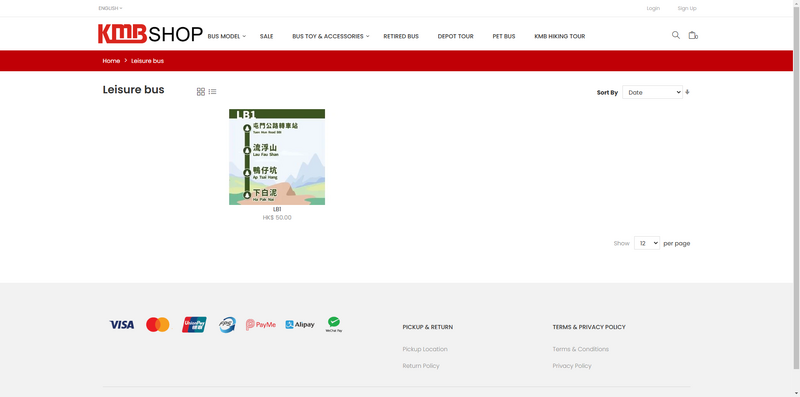Open the LB1 route product thumbnail
Viewport: 800px width, 397px height.
pos(277,157)
